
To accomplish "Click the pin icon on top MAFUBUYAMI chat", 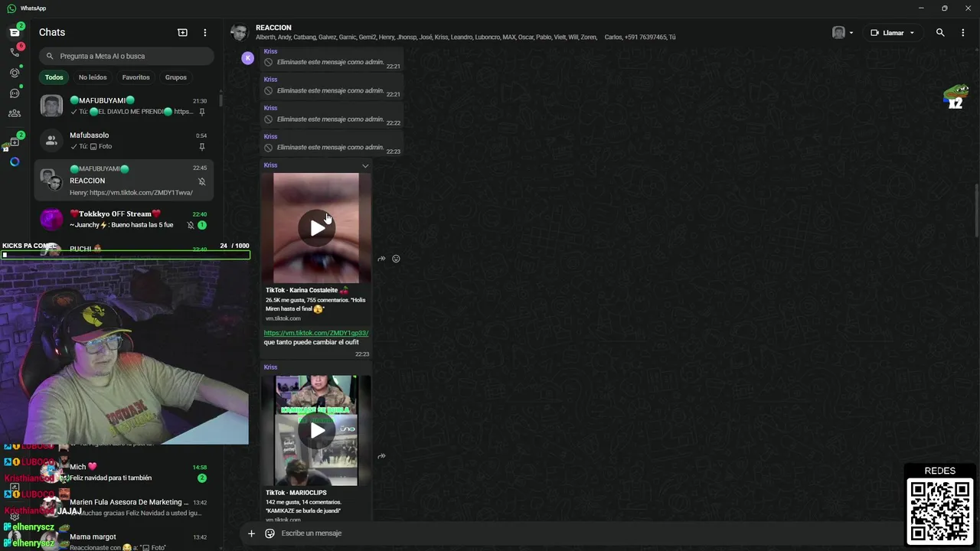I will [x=201, y=112].
